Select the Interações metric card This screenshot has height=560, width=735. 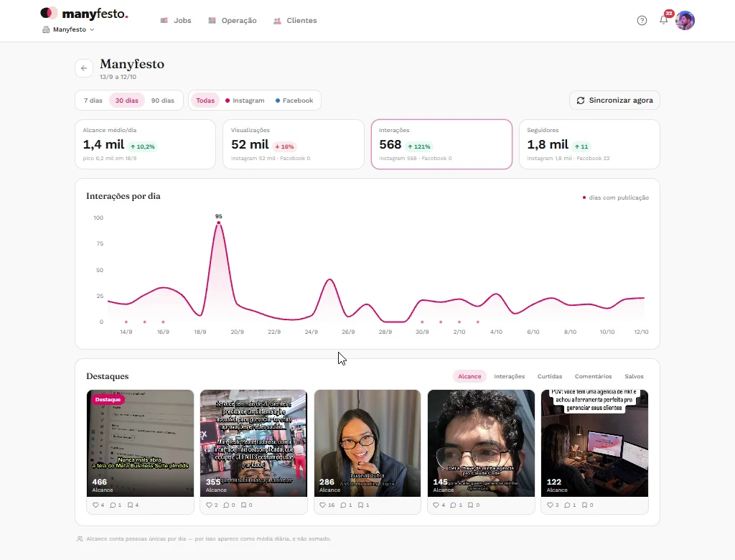(x=441, y=144)
